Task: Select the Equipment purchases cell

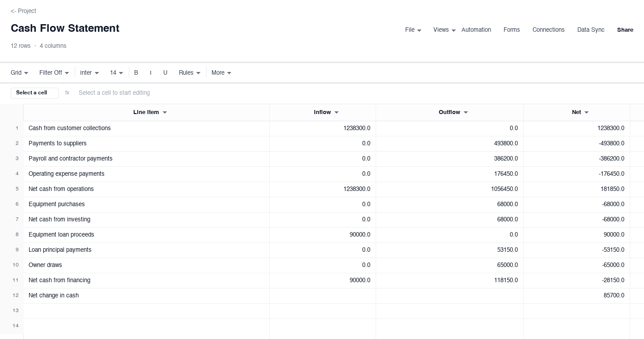Action: [x=146, y=204]
